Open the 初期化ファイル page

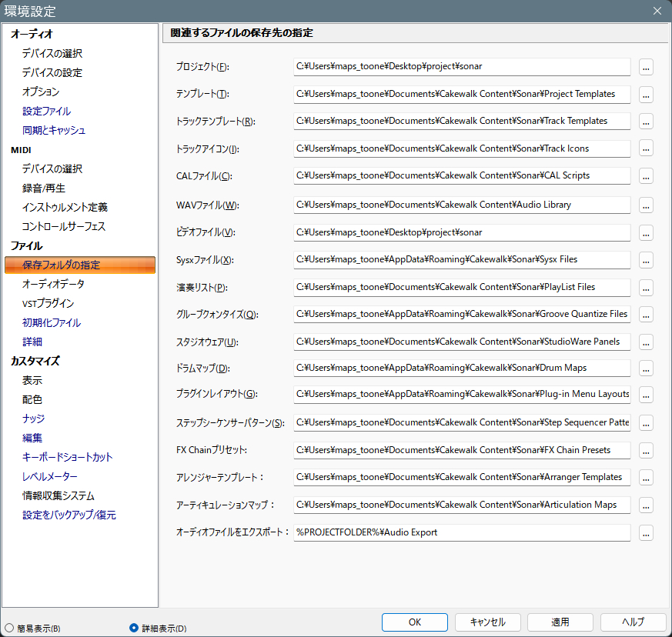click(x=52, y=322)
